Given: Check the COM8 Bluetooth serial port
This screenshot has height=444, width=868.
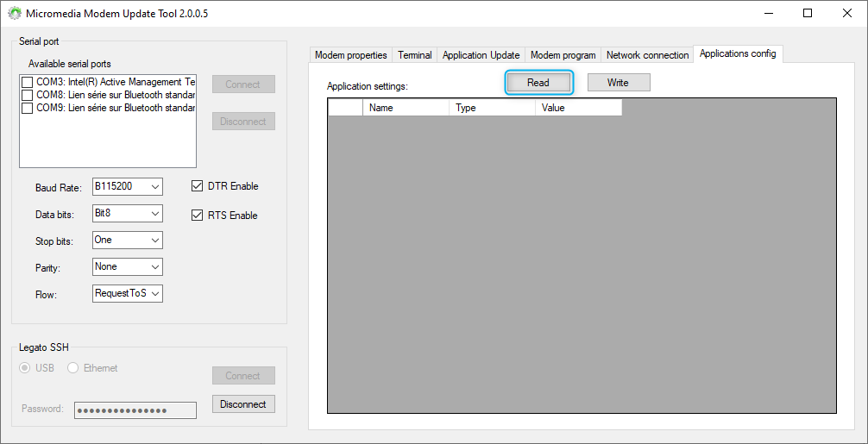Looking at the screenshot, I should tap(28, 95).
